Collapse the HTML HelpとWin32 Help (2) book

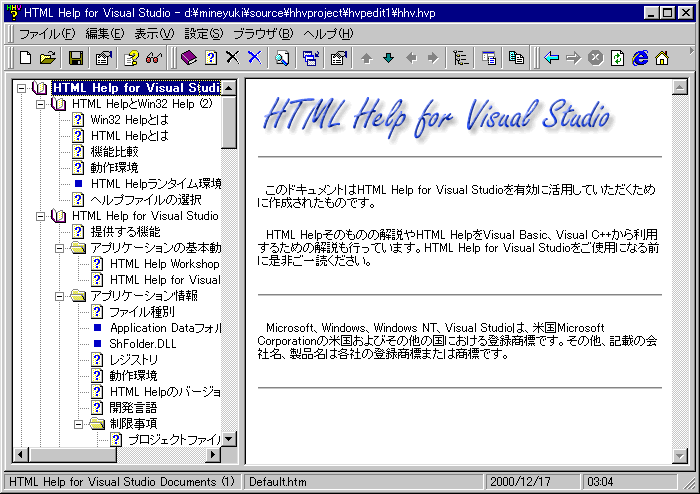[x=41, y=104]
